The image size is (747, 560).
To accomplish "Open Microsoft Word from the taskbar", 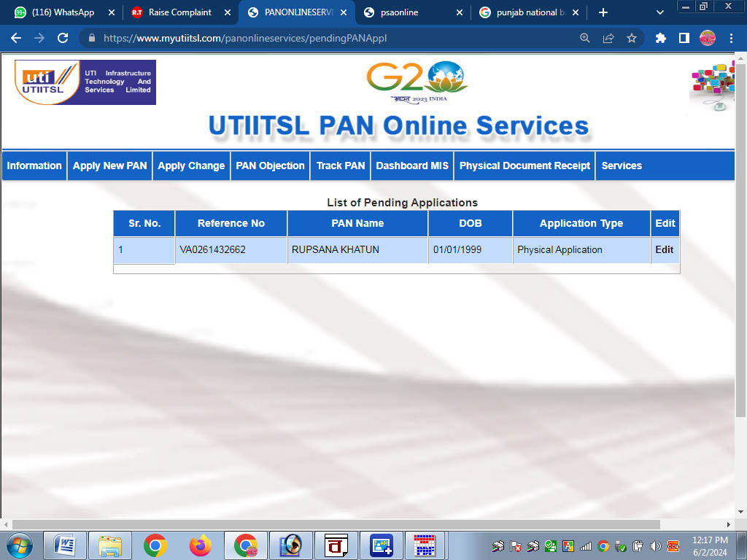I will 66,545.
